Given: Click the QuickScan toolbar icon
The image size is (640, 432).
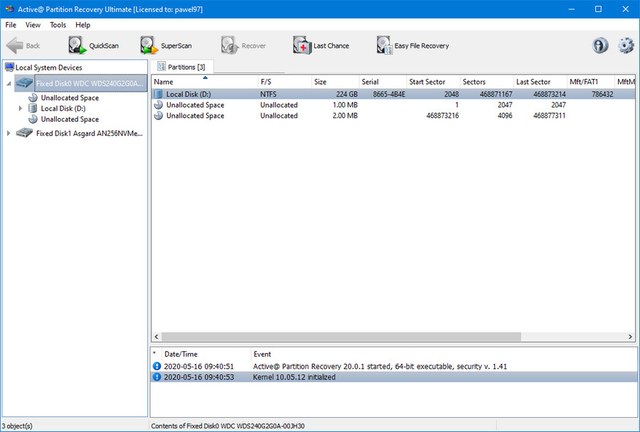Looking at the screenshot, I should coord(78,45).
